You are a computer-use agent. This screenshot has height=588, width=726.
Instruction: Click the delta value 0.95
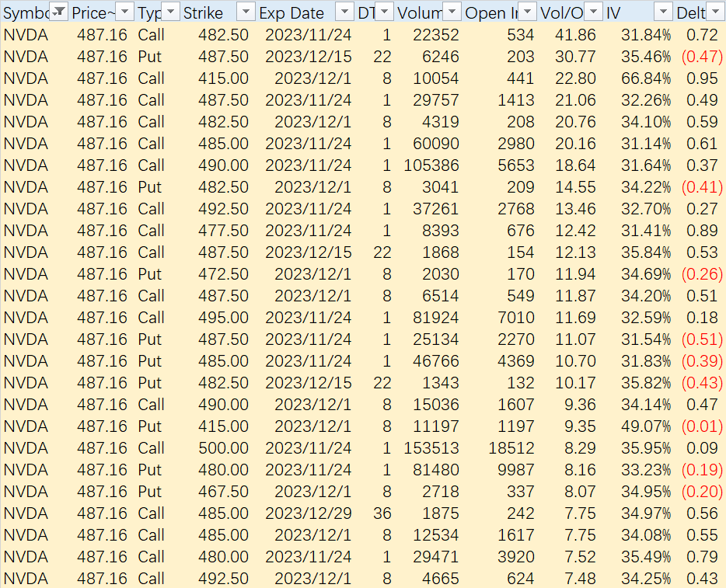(703, 78)
